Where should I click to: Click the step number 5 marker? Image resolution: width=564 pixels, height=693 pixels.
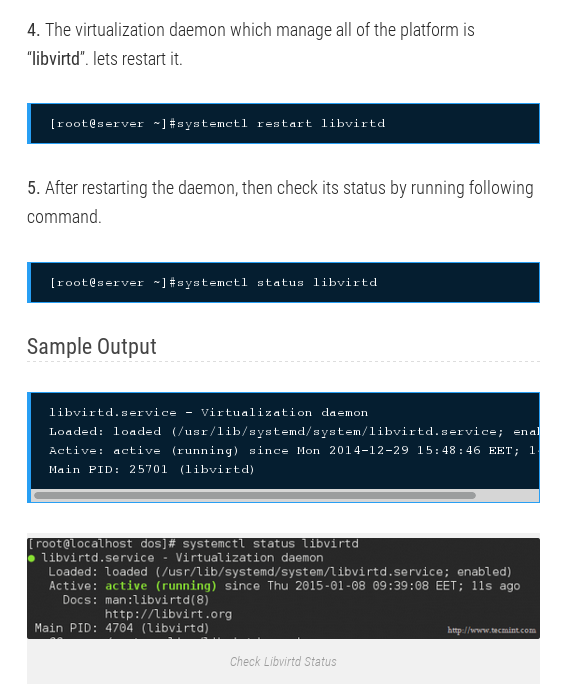click(33, 188)
